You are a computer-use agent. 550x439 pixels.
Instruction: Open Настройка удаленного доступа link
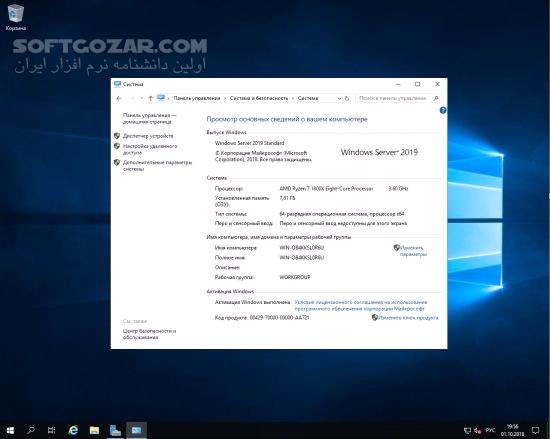[150, 149]
